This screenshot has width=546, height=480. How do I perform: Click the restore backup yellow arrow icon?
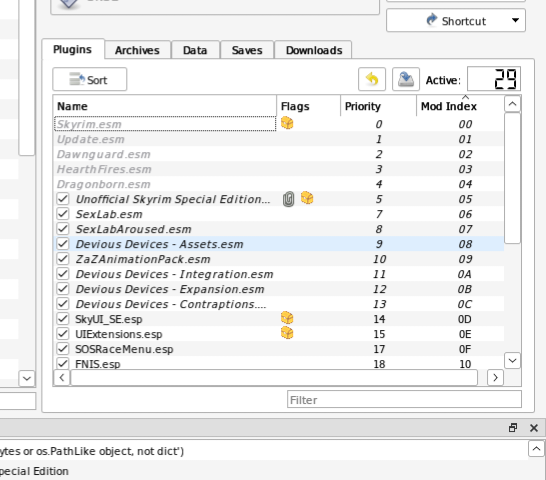pyautogui.click(x=372, y=79)
